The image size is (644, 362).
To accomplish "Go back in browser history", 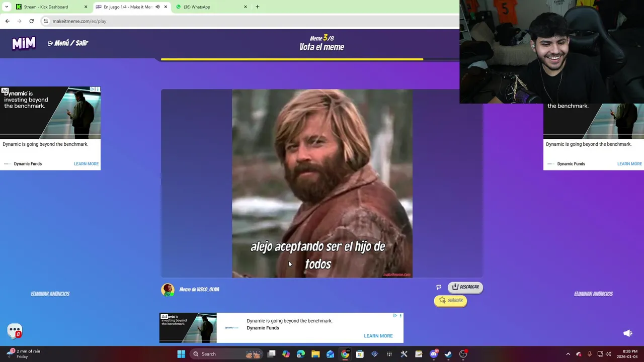I will (7, 21).
